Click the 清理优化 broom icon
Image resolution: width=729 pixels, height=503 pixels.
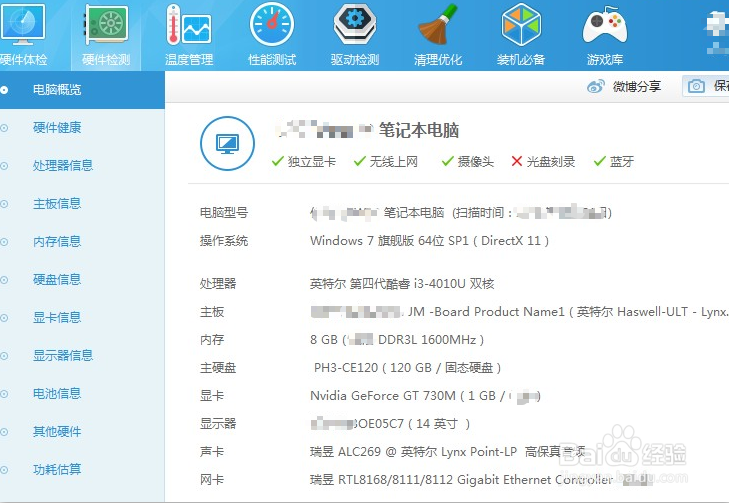[438, 24]
